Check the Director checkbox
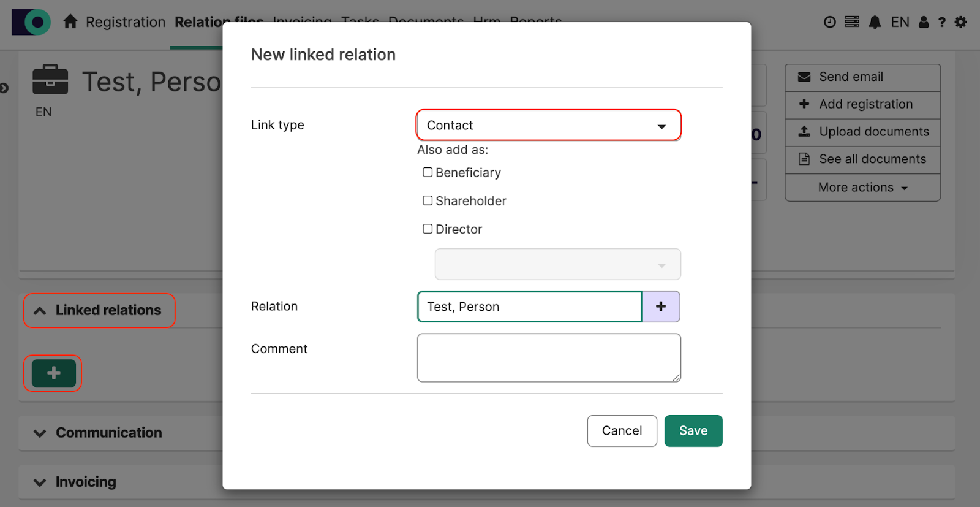Image resolution: width=980 pixels, height=507 pixels. tap(428, 229)
